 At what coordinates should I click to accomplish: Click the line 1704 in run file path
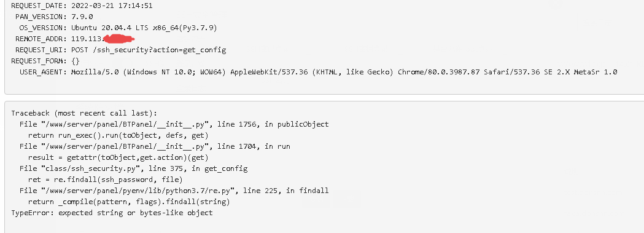pos(155,146)
